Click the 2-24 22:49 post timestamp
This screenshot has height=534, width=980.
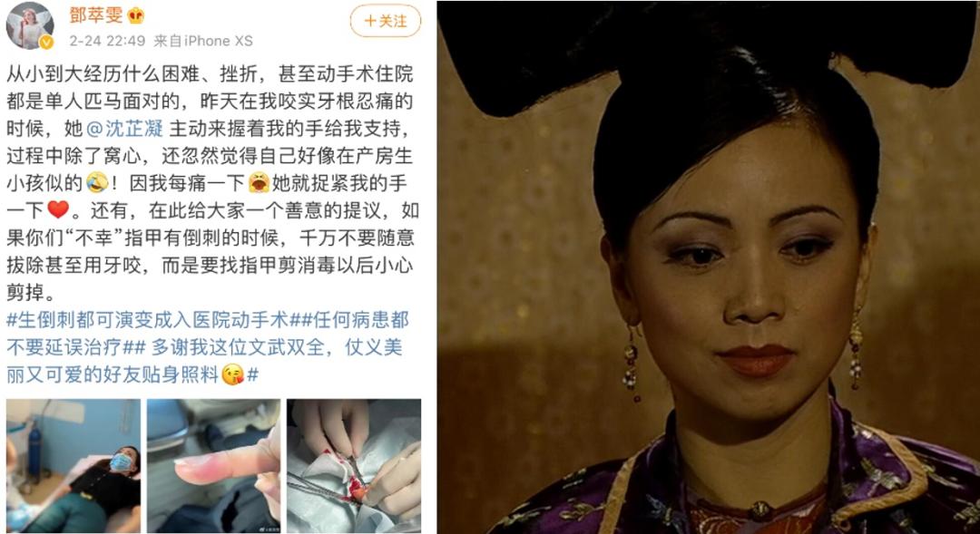pos(107,41)
